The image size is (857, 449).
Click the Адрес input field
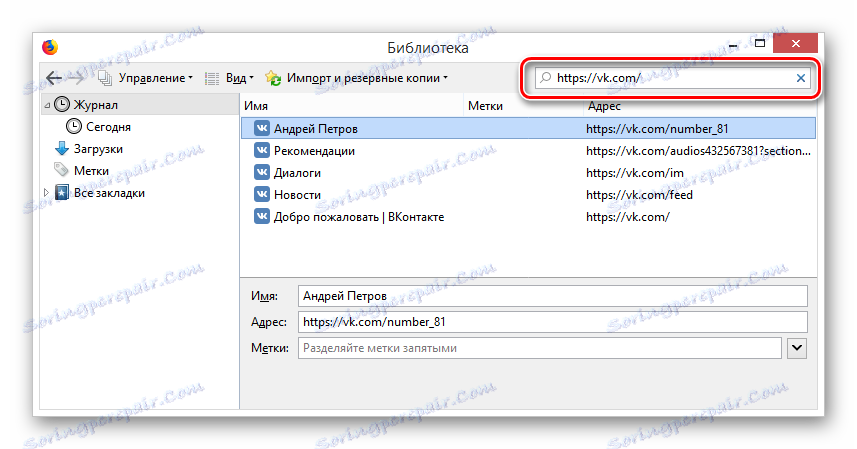click(x=553, y=322)
